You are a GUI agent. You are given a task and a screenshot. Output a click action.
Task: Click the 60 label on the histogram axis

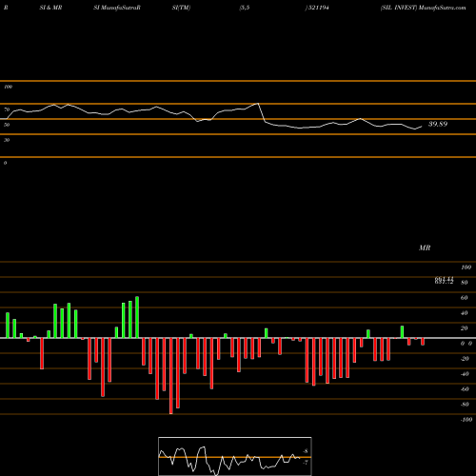(x=465, y=298)
